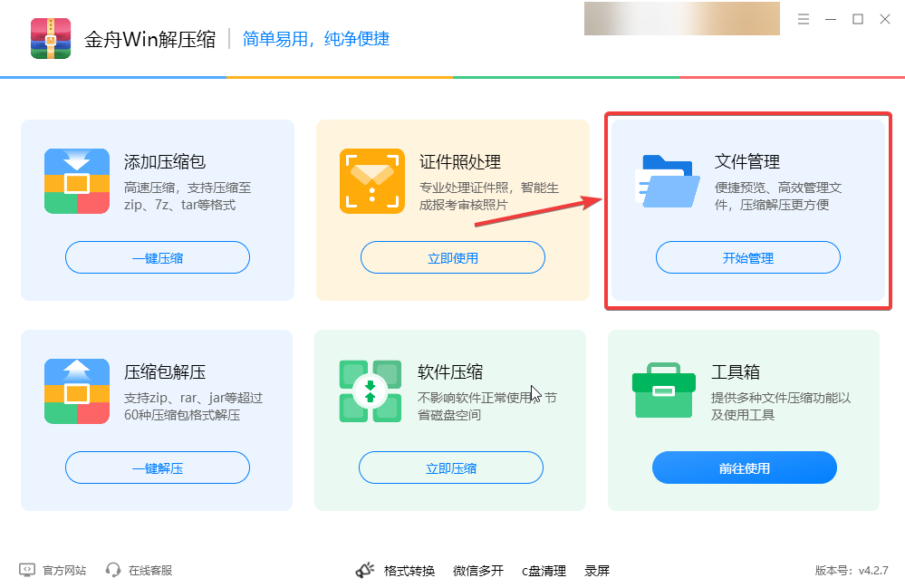Click the green 软件压缩 icon
Viewport: 905px width, 588px height.
371,391
